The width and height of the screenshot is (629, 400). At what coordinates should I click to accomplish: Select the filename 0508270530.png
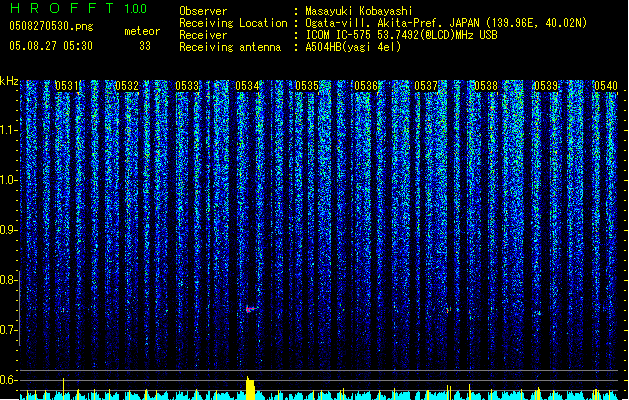(x=51, y=26)
